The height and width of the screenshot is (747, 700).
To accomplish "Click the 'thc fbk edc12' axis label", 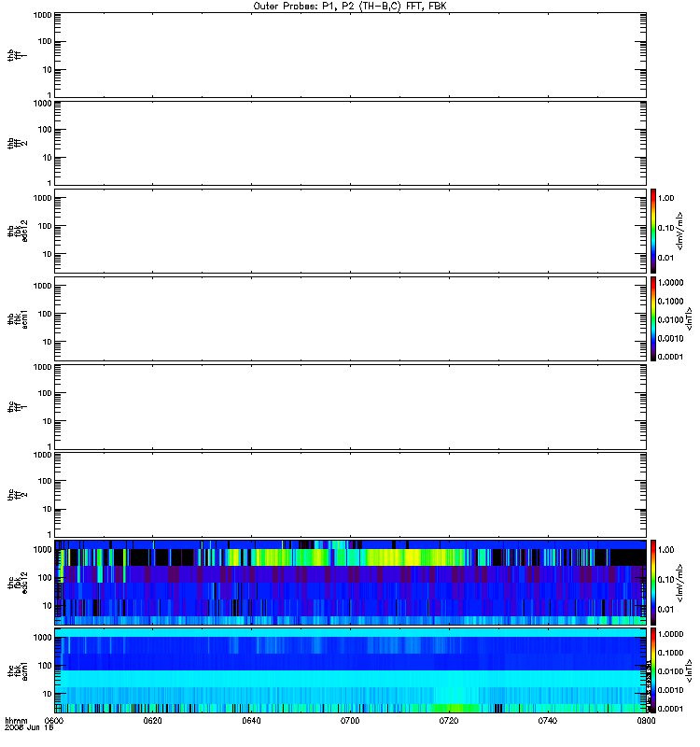I will point(18,582).
